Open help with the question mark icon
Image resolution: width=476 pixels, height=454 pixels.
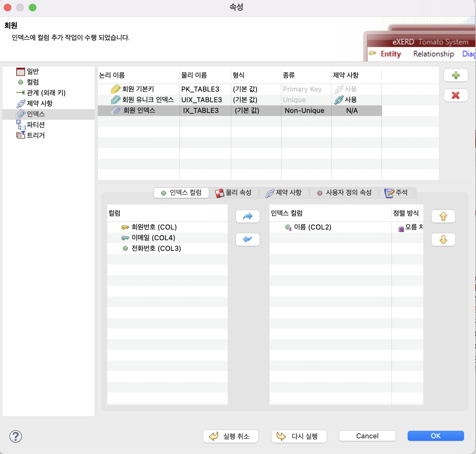coord(16,436)
